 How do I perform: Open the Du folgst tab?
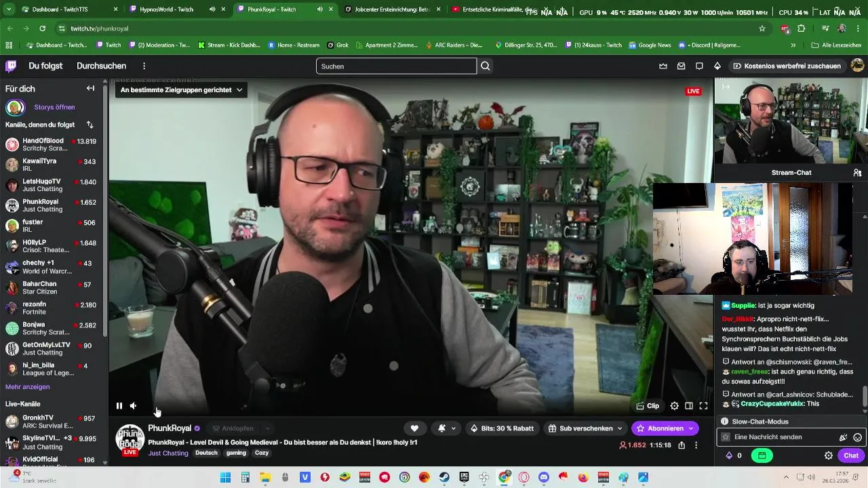(x=45, y=66)
